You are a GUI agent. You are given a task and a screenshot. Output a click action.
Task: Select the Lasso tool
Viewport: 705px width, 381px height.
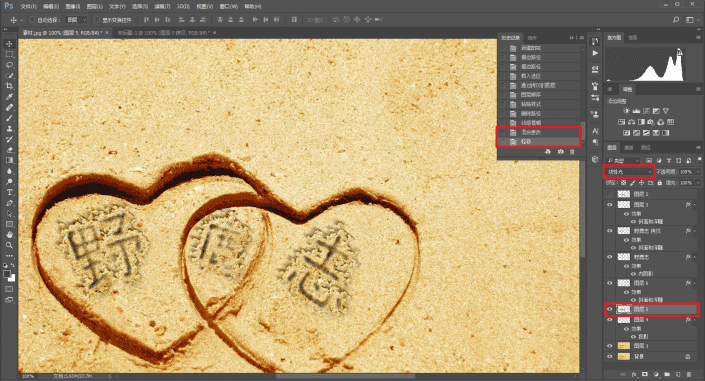coord(9,65)
